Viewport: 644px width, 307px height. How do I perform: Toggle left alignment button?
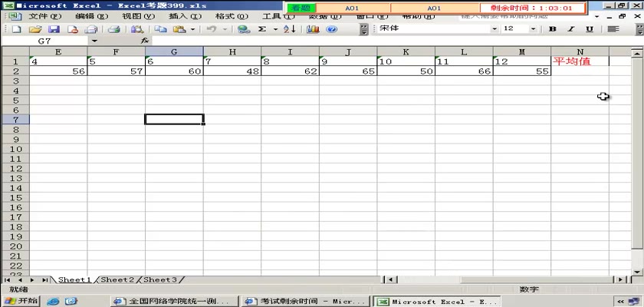pyautogui.click(x=613, y=29)
